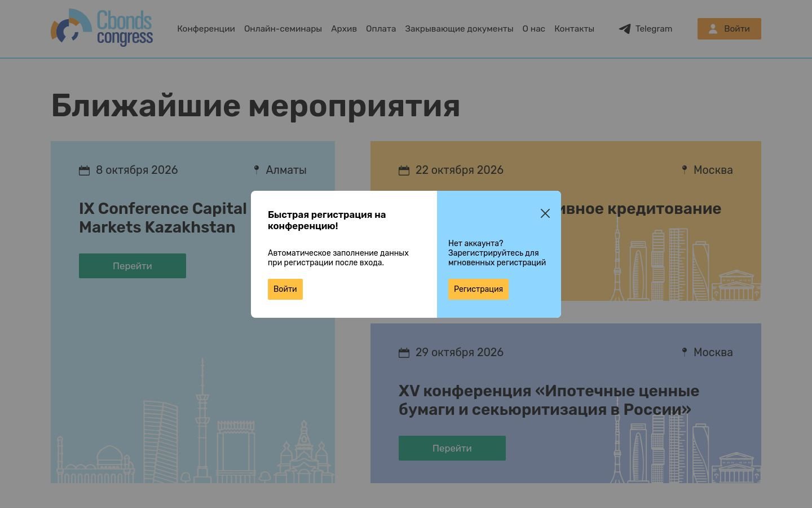Open the Онлайн-семинары menu item
This screenshot has width=812, height=508.
tap(283, 29)
